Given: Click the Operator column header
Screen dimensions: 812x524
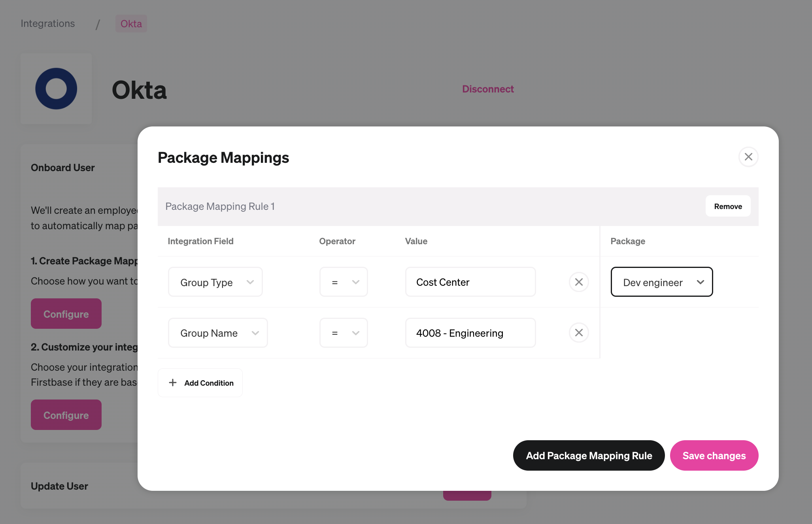Looking at the screenshot, I should (x=337, y=241).
